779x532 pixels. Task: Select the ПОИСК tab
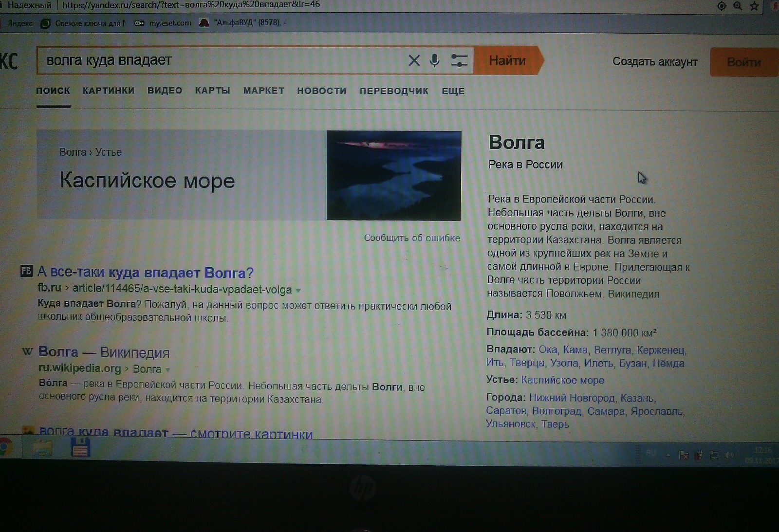pyautogui.click(x=53, y=91)
